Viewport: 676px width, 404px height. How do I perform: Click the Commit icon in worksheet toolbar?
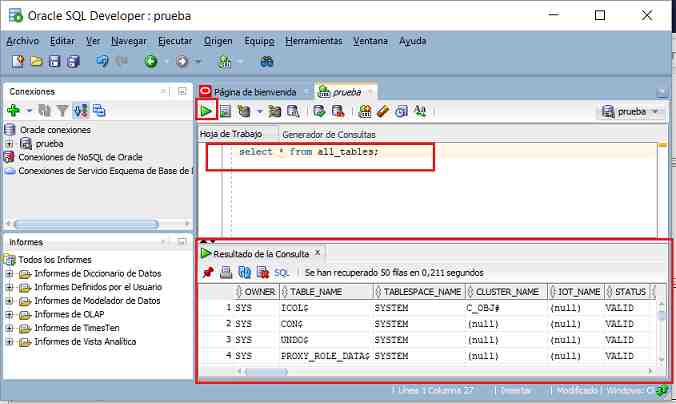pyautogui.click(x=319, y=111)
